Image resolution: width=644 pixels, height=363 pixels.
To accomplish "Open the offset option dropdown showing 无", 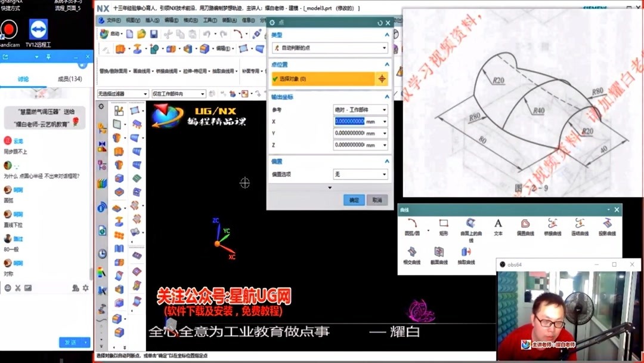I will (x=360, y=173).
